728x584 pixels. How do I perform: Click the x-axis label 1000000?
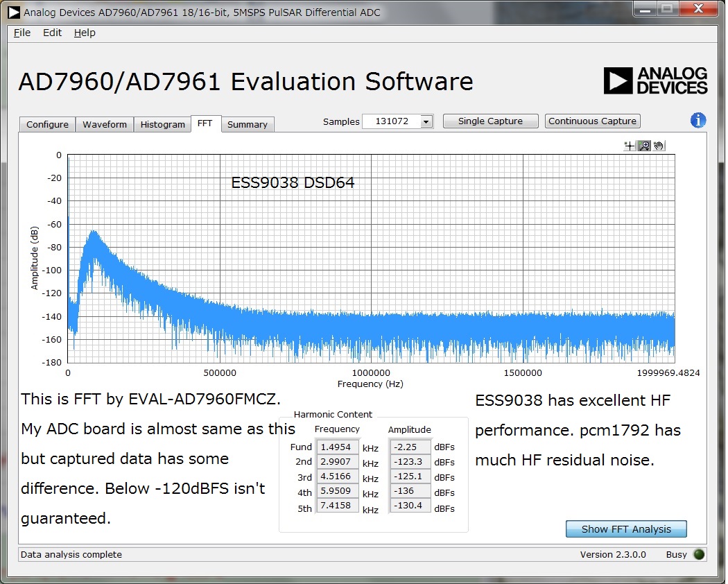tap(371, 373)
